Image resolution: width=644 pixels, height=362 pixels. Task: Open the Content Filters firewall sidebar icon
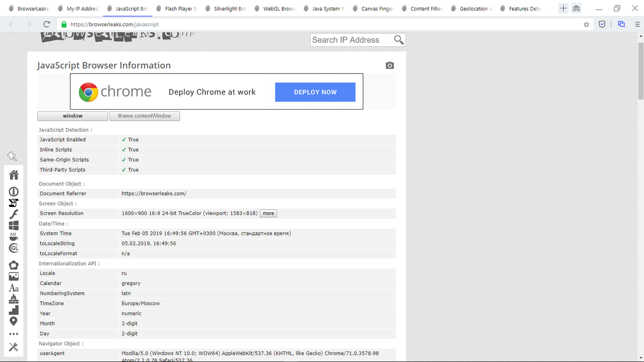click(14, 299)
